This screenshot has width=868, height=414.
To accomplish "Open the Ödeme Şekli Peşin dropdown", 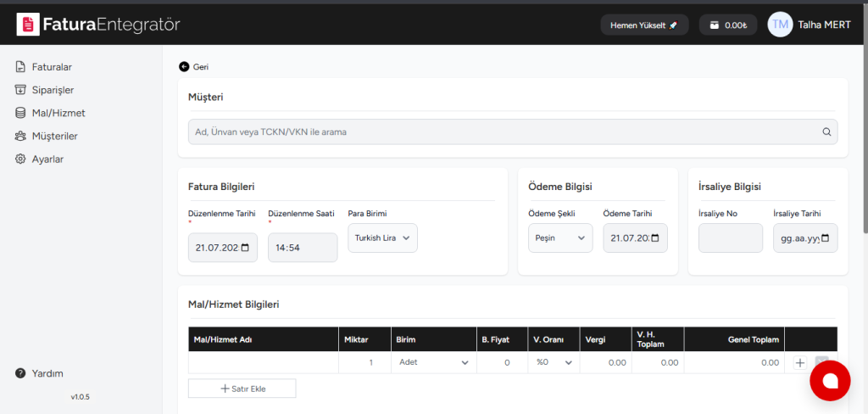I will coord(560,238).
